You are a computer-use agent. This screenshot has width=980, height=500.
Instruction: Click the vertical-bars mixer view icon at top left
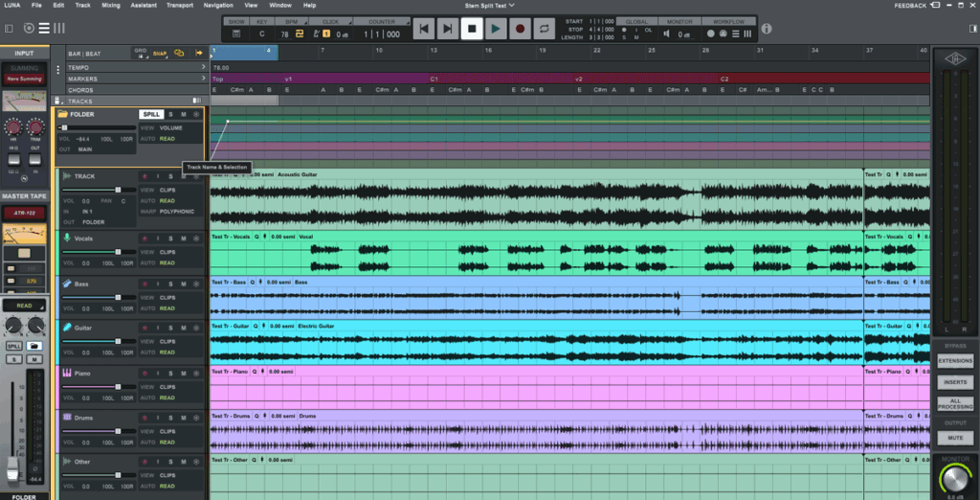[x=59, y=28]
